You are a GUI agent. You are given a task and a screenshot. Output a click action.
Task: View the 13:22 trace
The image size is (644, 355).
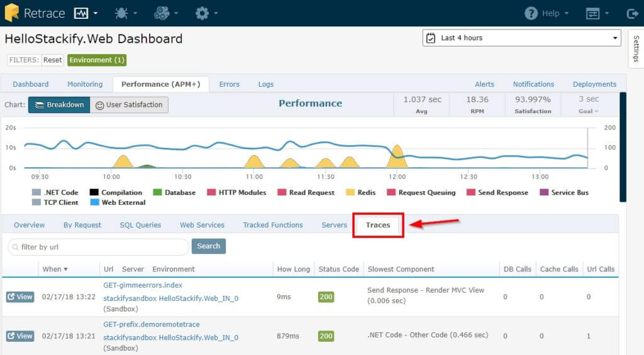[x=19, y=297]
